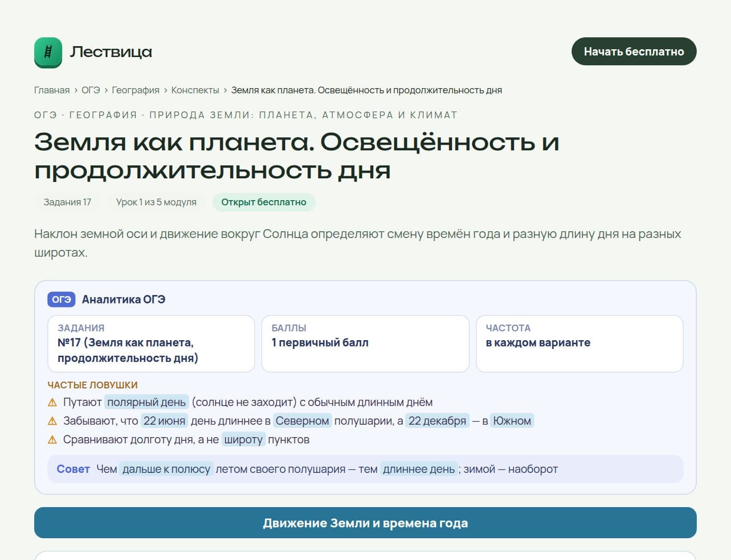Image resolution: width=731 pixels, height=560 pixels.
Task: Click the "Урок 1 из 5 модуля" chip
Action: (156, 202)
